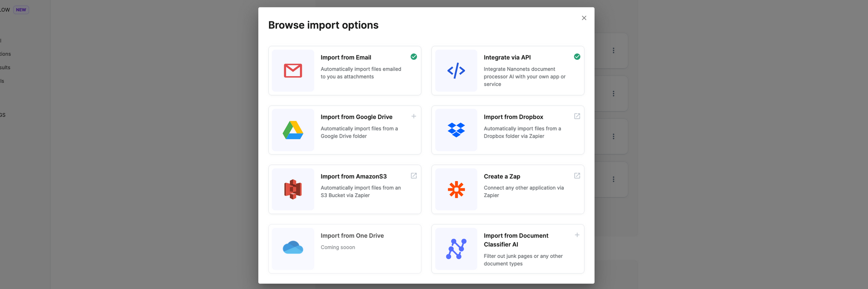This screenshot has height=289, width=868.
Task: Click the Google Drive triangle logo
Action: pos(293,130)
